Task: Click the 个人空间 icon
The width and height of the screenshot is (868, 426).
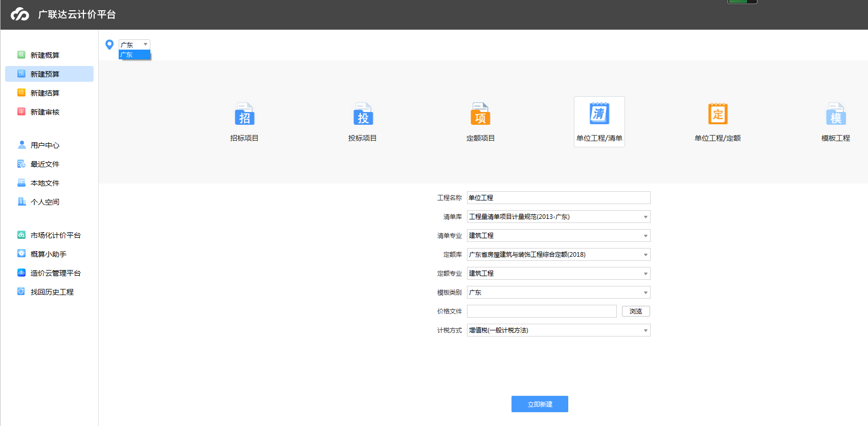Action: tap(21, 201)
